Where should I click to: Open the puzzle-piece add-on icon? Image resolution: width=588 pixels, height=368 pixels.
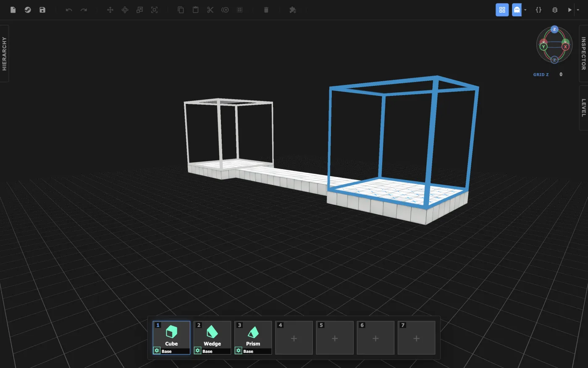tap(293, 10)
